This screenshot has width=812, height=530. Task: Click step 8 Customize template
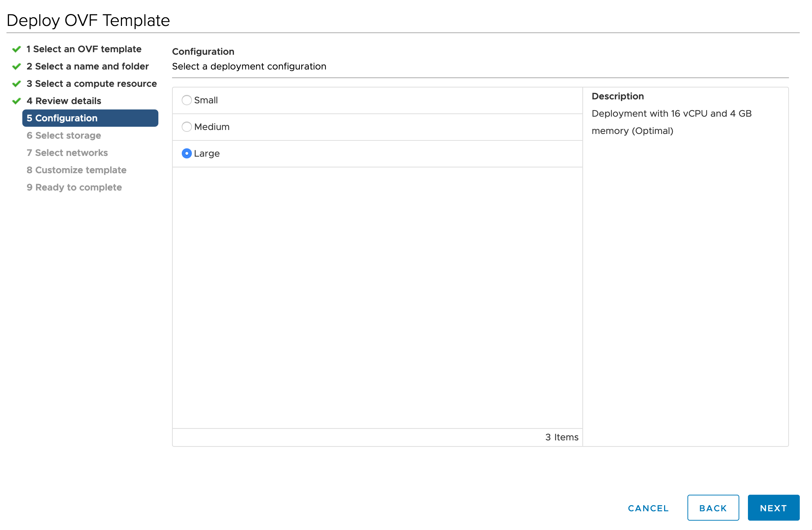pyautogui.click(x=76, y=170)
